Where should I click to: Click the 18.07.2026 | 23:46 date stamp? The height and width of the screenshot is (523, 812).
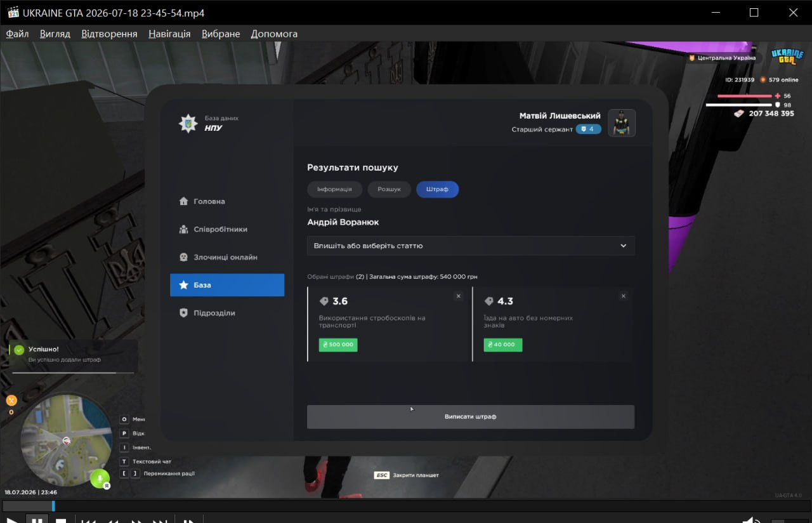[x=31, y=492]
